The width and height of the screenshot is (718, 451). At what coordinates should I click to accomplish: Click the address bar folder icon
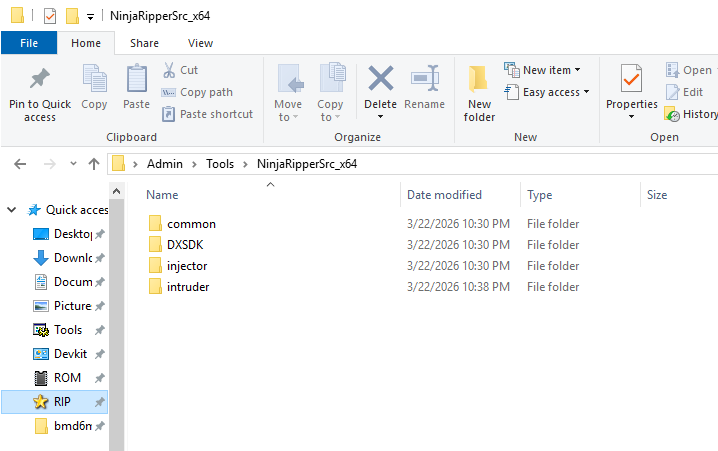pos(119,163)
